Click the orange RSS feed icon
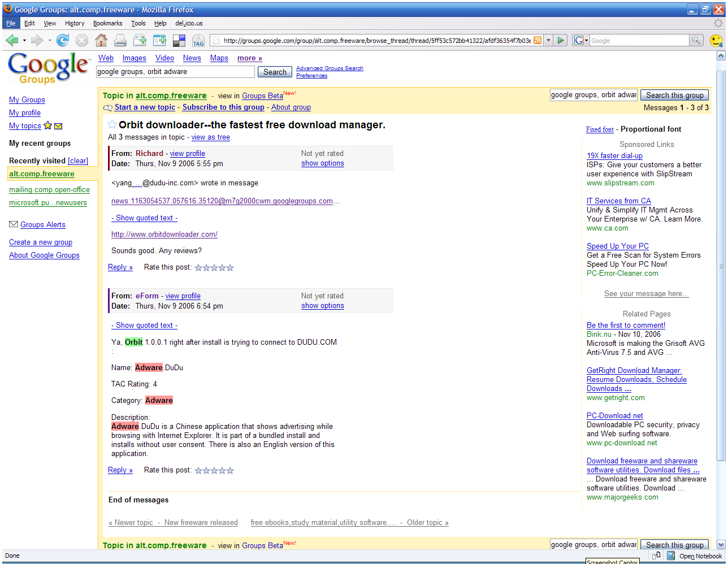This screenshot has width=728, height=564. pos(538,40)
